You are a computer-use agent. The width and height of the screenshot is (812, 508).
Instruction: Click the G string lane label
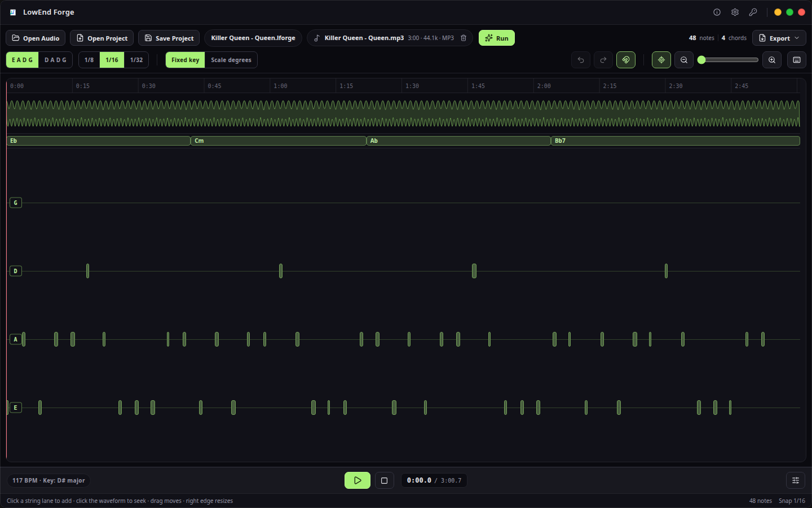pyautogui.click(x=16, y=203)
